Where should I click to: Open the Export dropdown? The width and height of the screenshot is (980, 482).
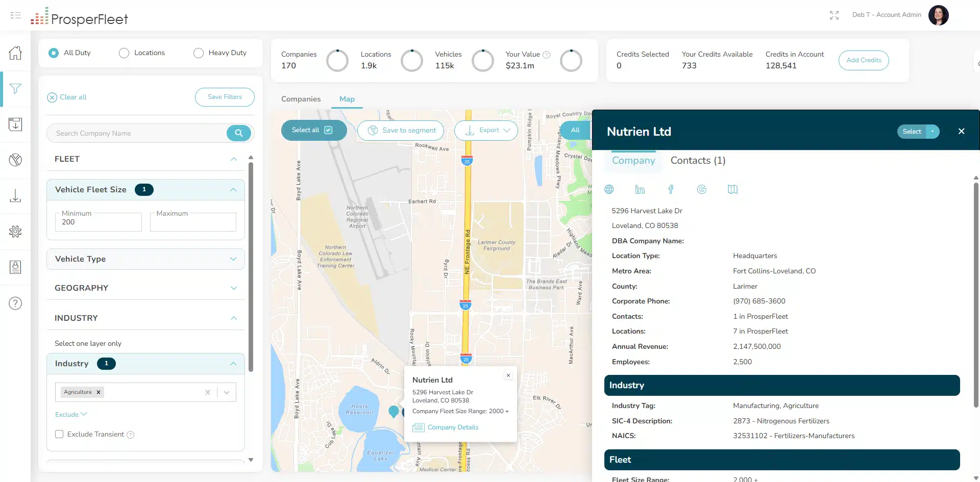coord(486,130)
